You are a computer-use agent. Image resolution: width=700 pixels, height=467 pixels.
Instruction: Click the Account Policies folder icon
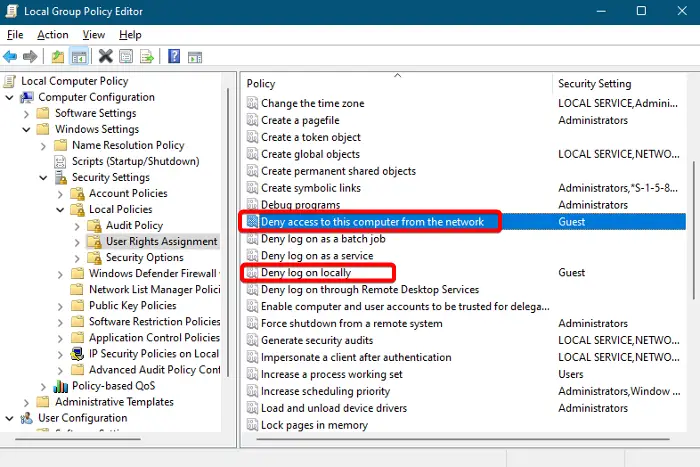point(78,193)
